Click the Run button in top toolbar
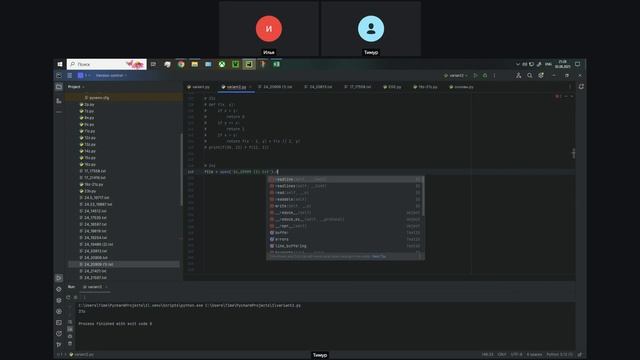Screen dimensions: 640x360 coord(476,76)
